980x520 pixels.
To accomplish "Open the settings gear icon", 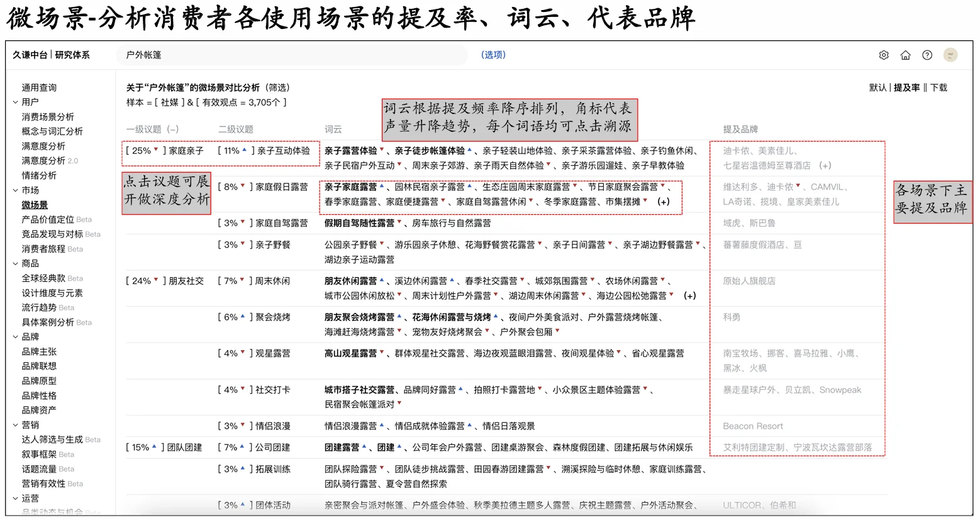I will pos(883,55).
